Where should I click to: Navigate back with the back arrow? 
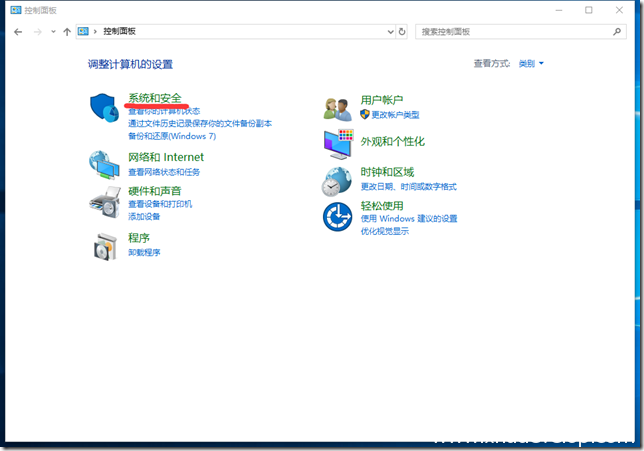pos(18,32)
